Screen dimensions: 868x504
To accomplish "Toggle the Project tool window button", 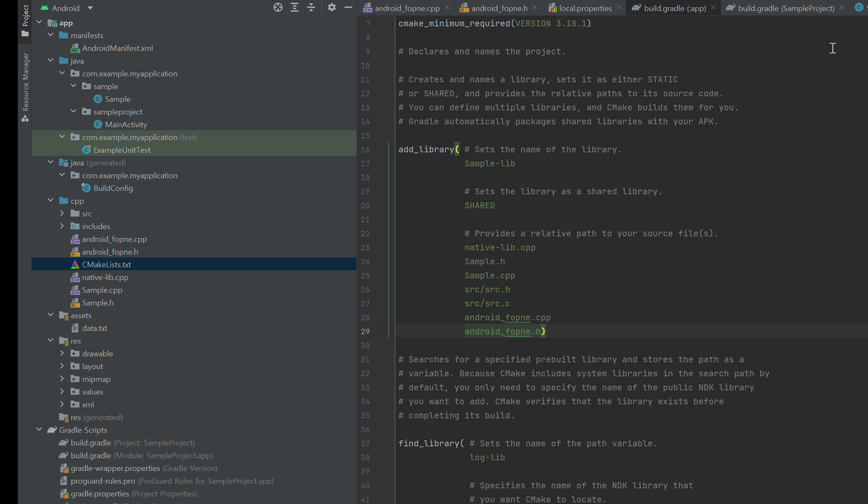I will (x=25, y=20).
